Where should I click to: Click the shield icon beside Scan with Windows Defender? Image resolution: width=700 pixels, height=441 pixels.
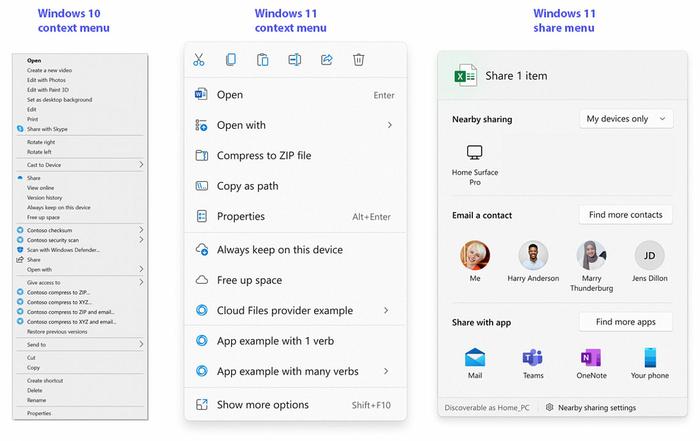click(20, 250)
